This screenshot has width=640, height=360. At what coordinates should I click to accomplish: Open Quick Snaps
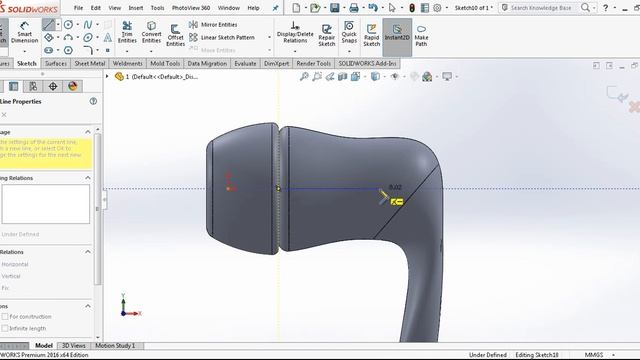pyautogui.click(x=349, y=33)
